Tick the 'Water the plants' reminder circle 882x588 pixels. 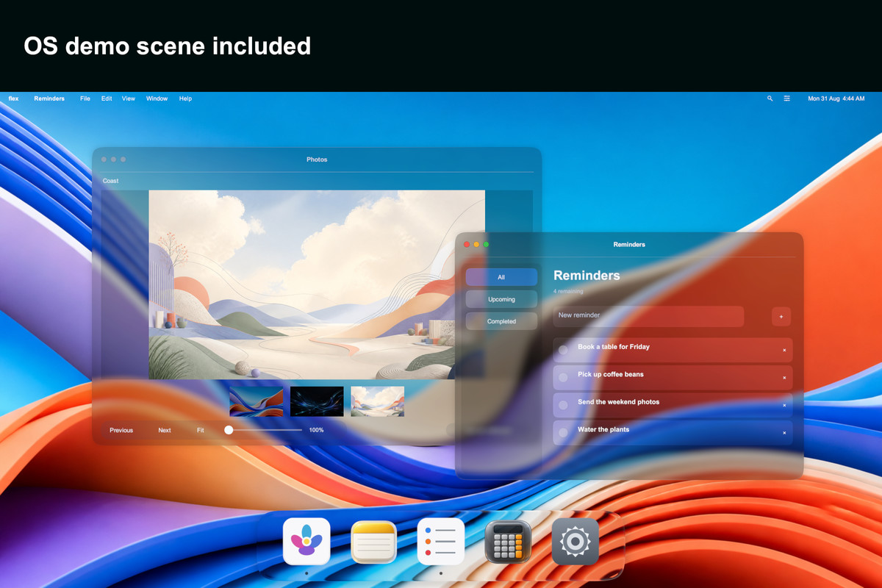click(x=563, y=433)
